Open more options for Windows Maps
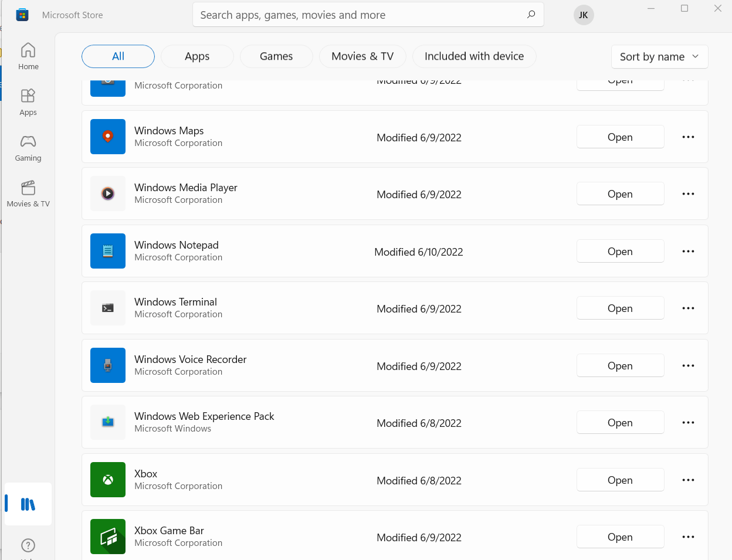The width and height of the screenshot is (732, 560). pos(688,137)
